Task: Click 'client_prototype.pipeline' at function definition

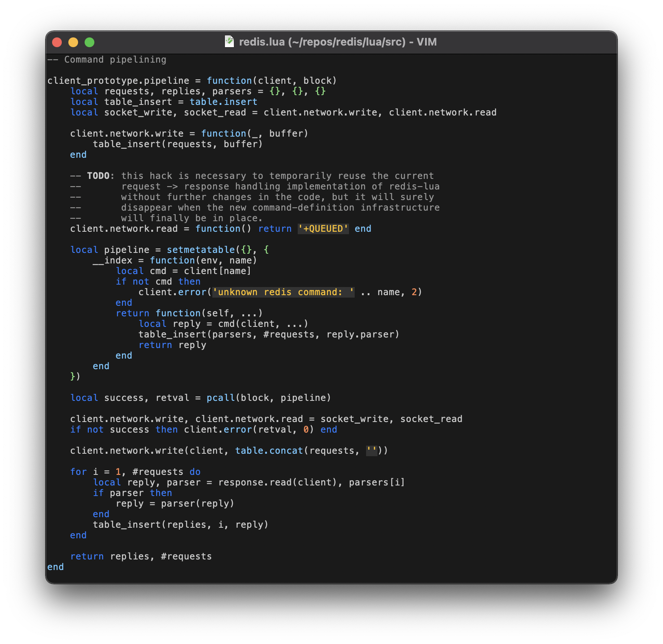Action: click(118, 81)
